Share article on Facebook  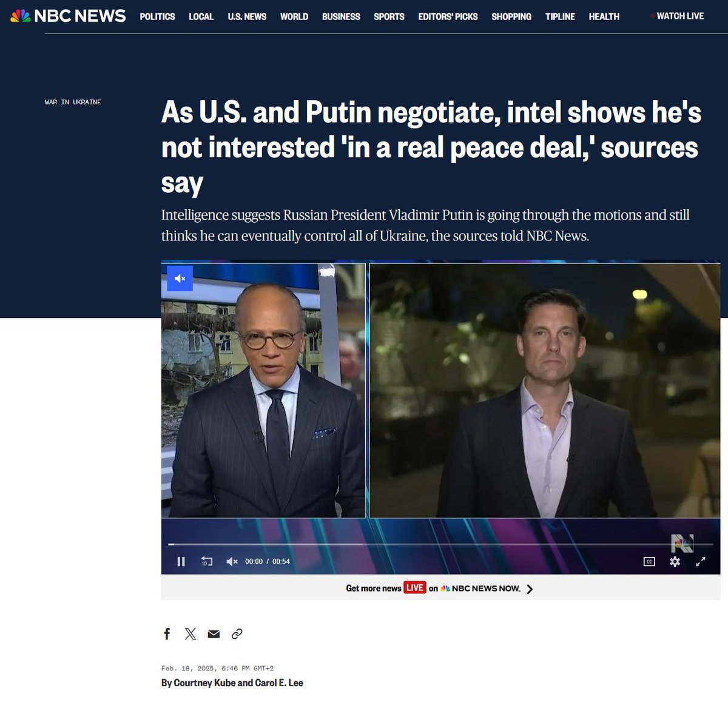point(167,634)
